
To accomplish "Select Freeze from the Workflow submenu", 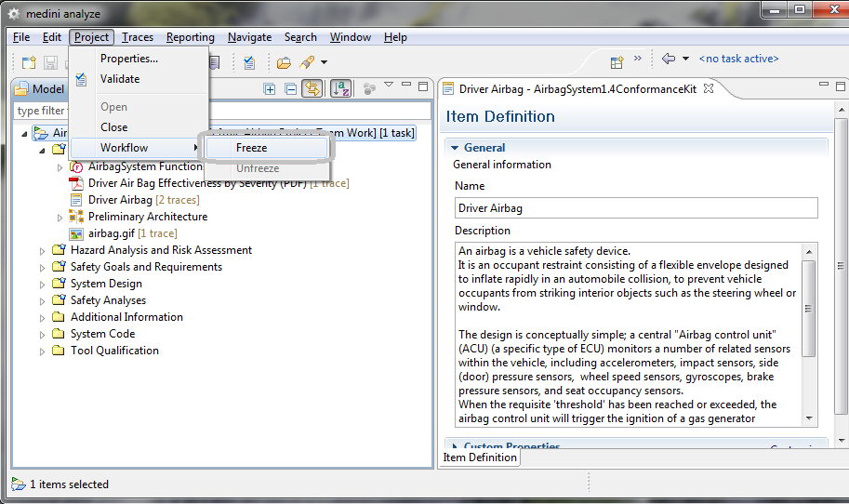I will 251,148.
